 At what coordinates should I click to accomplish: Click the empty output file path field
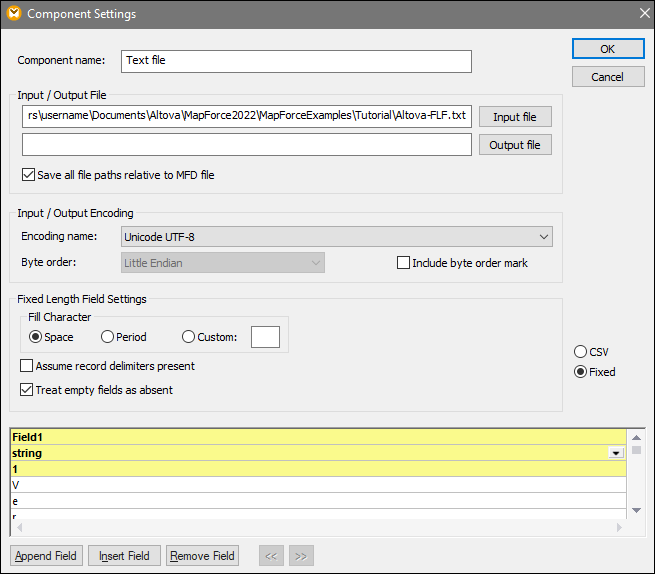pyautogui.click(x=246, y=145)
